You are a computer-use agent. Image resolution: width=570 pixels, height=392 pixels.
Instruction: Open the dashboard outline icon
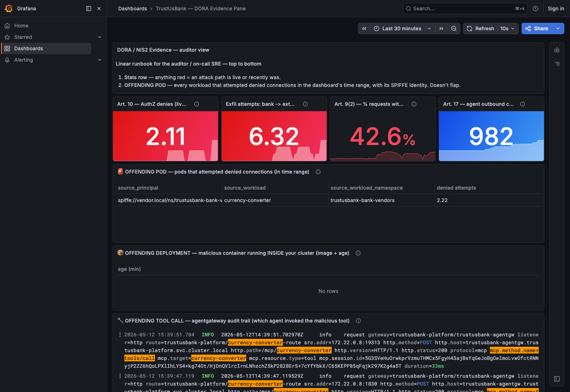click(557, 64)
